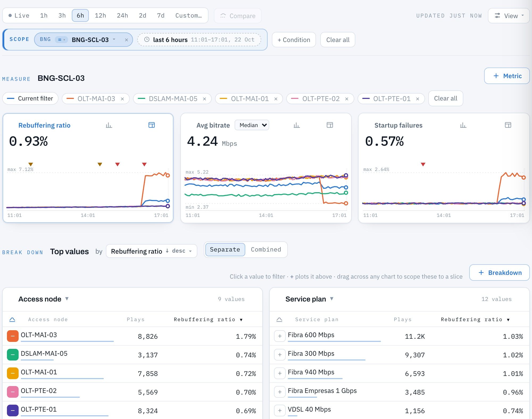Click the + Breakdown button
Screen dimensions: 532x419
coord(500,273)
